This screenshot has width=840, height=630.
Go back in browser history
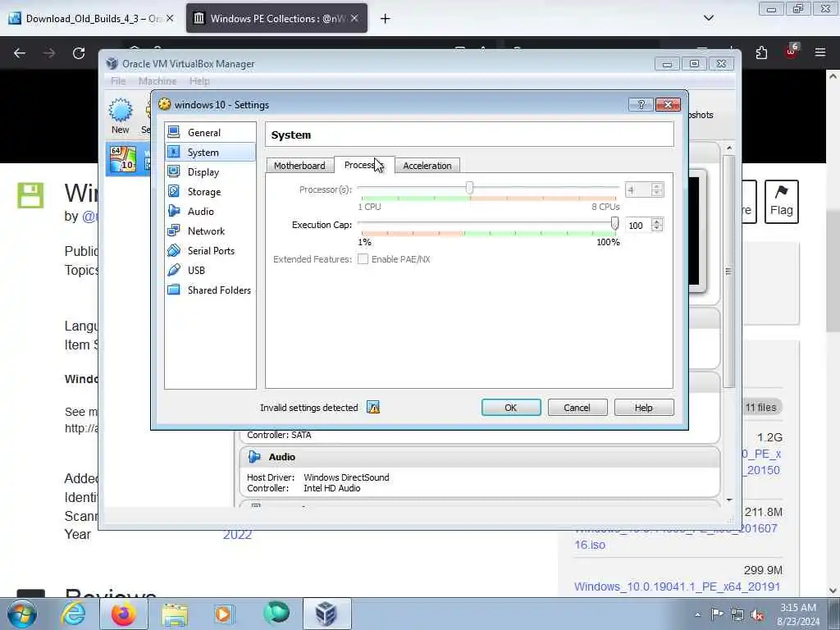point(20,52)
